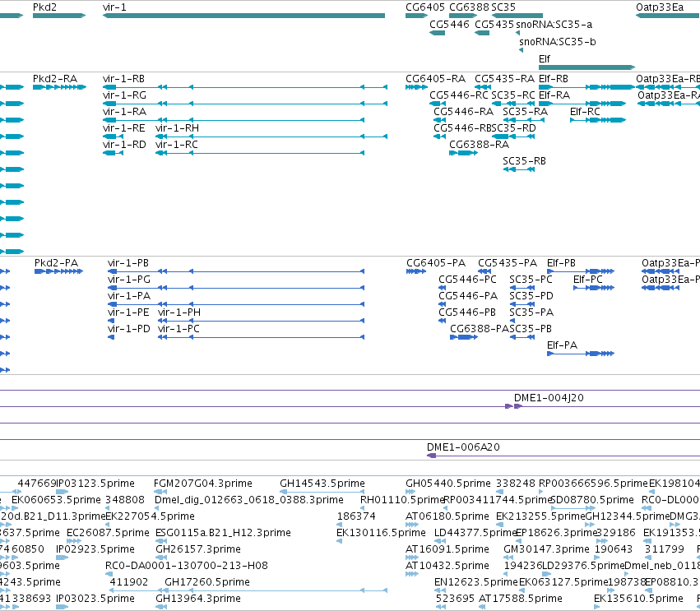
Task: Select the Dmel_dig_012663_0618_0388.3prime label
Action: click(249, 500)
